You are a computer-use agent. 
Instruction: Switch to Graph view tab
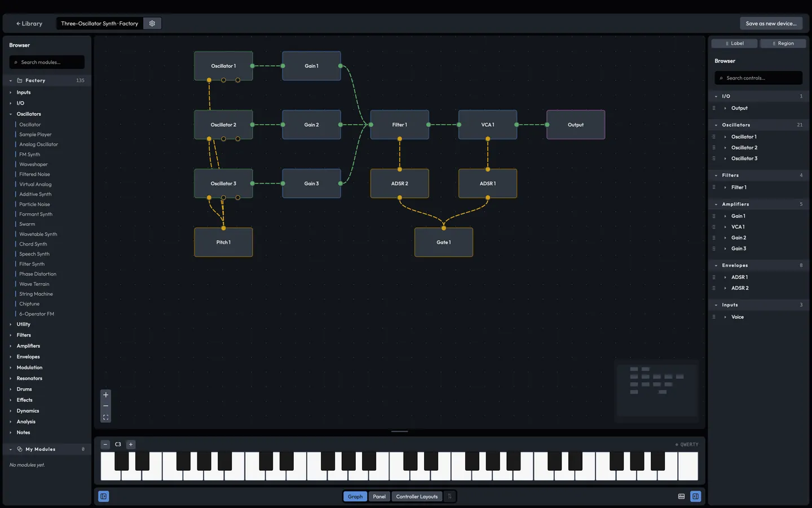coord(355,497)
